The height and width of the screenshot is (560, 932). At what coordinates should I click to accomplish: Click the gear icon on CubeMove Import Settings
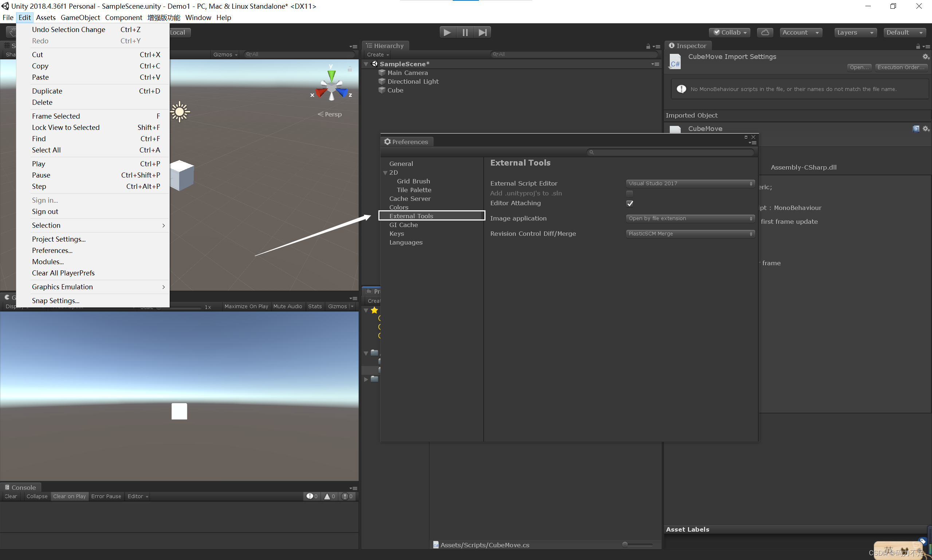coord(926,56)
